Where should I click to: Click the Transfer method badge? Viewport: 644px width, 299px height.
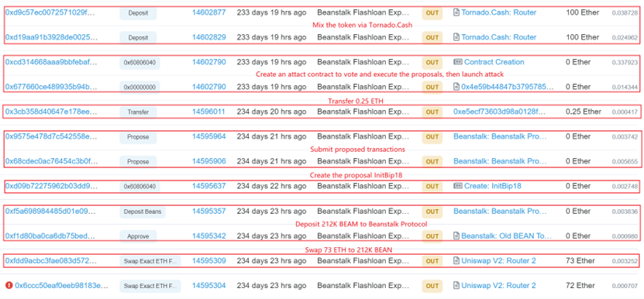click(x=138, y=112)
